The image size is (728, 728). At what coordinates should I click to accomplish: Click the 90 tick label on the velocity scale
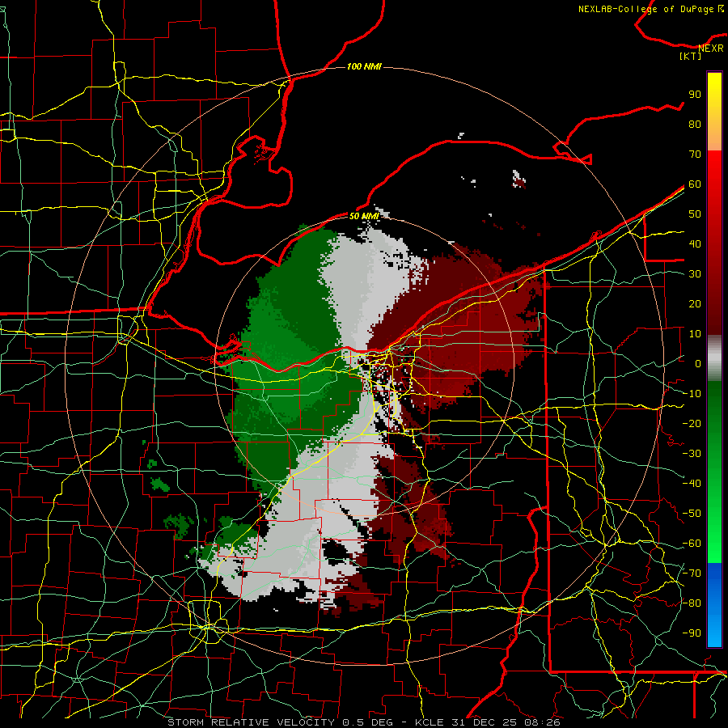coord(695,95)
